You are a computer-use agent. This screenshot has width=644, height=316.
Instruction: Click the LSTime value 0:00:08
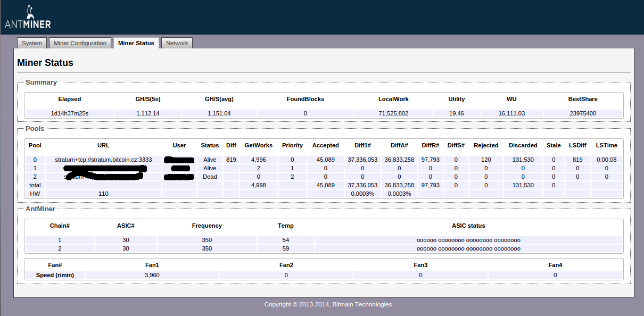pyautogui.click(x=606, y=160)
